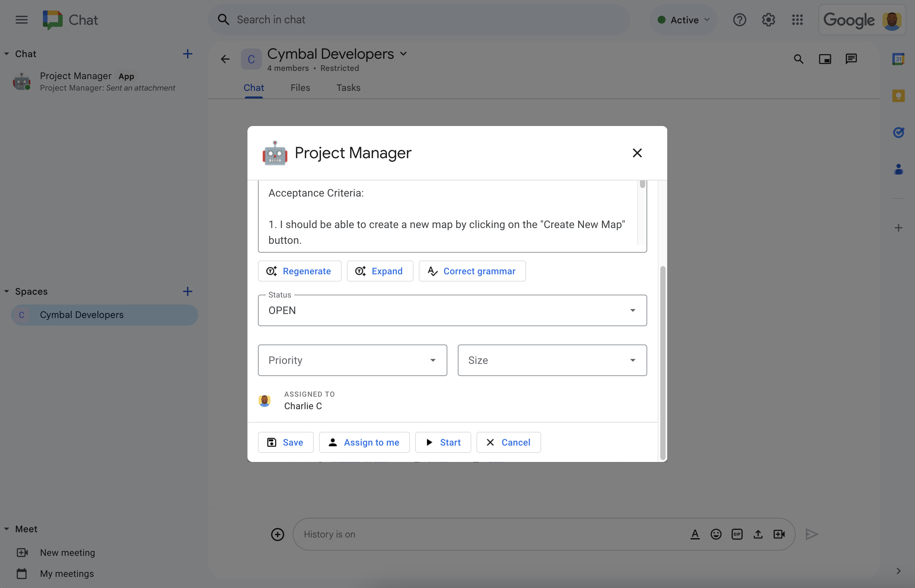Image resolution: width=915 pixels, height=588 pixels.
Task: Click the Expand icon button
Action: 361,271
